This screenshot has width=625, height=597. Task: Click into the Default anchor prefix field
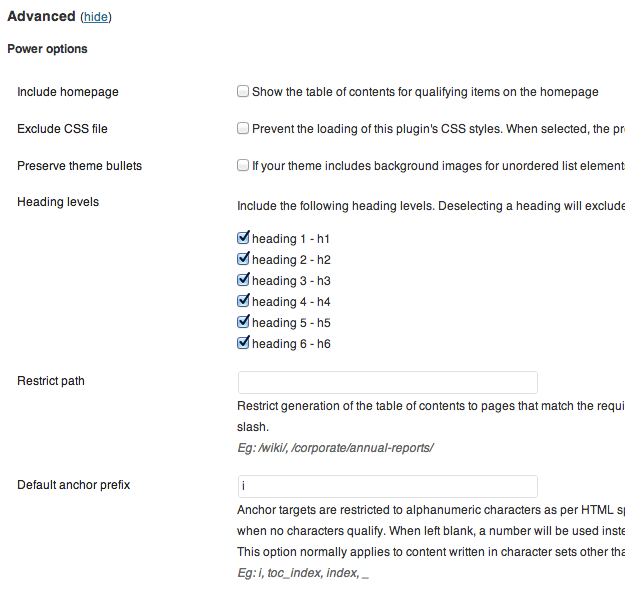(x=387, y=486)
